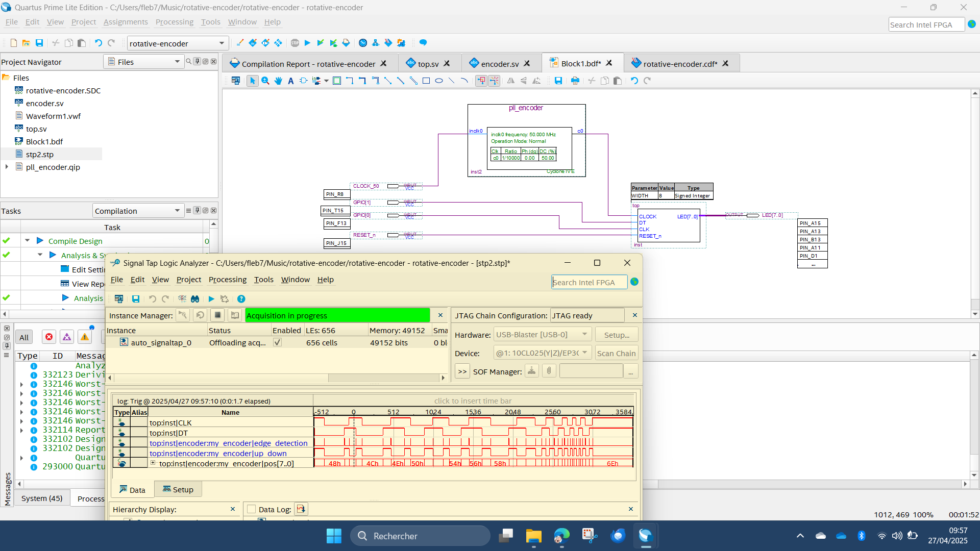The height and width of the screenshot is (551, 980).
Task: Click the Print icon in block editor toolbar
Action: coord(575,81)
